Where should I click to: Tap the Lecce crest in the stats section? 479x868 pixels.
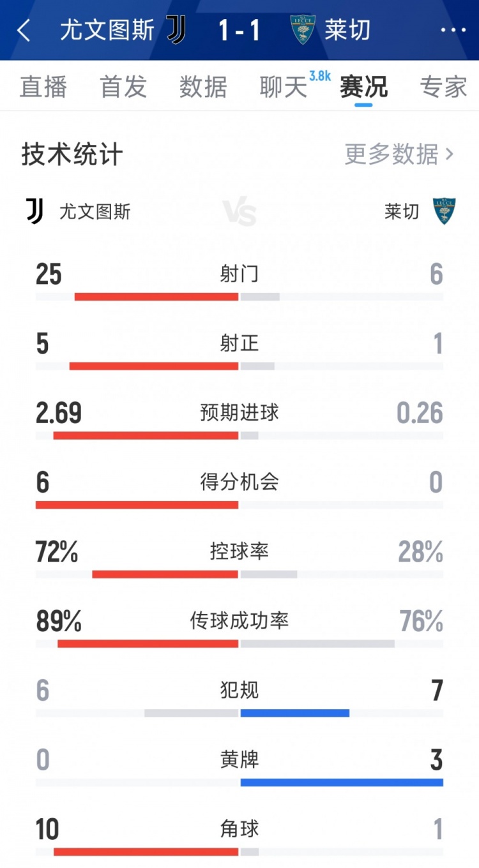[444, 211]
